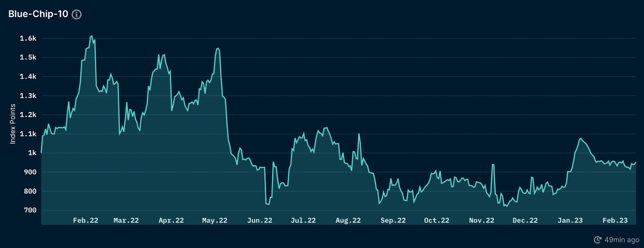Click the Aug.22 x-axis label
The image size is (644, 248).
(x=348, y=220)
